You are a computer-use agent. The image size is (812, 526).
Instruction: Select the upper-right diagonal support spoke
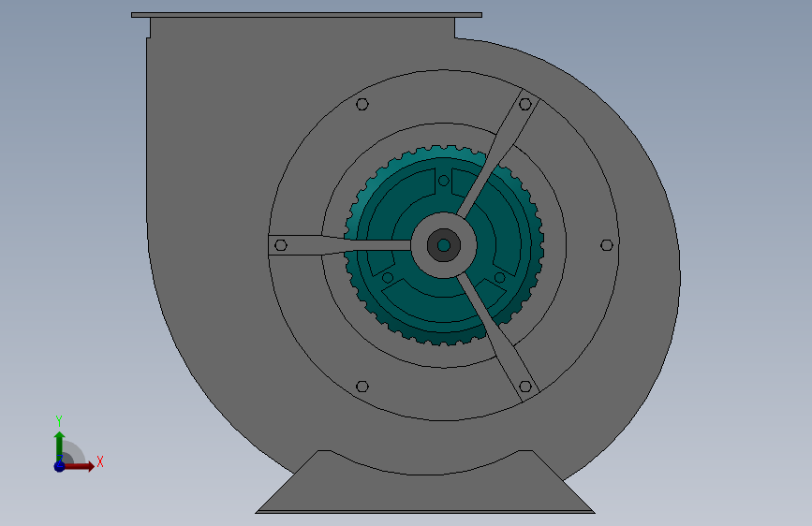(499, 152)
